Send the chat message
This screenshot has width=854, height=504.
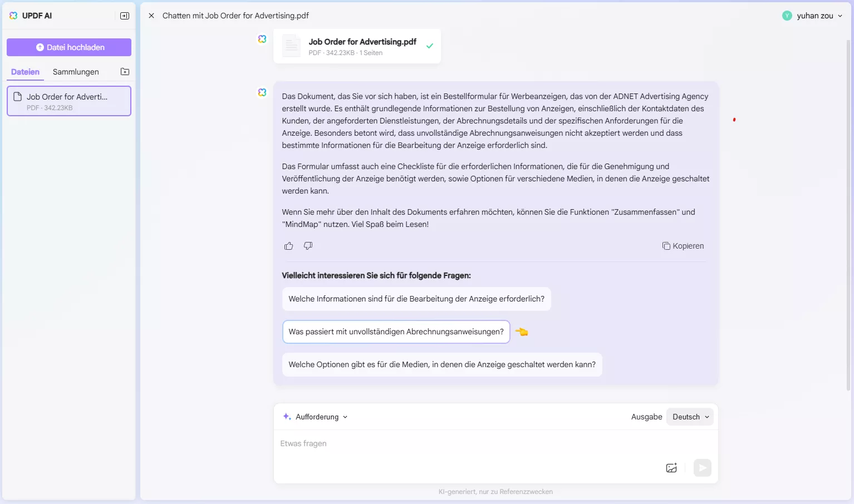click(703, 468)
